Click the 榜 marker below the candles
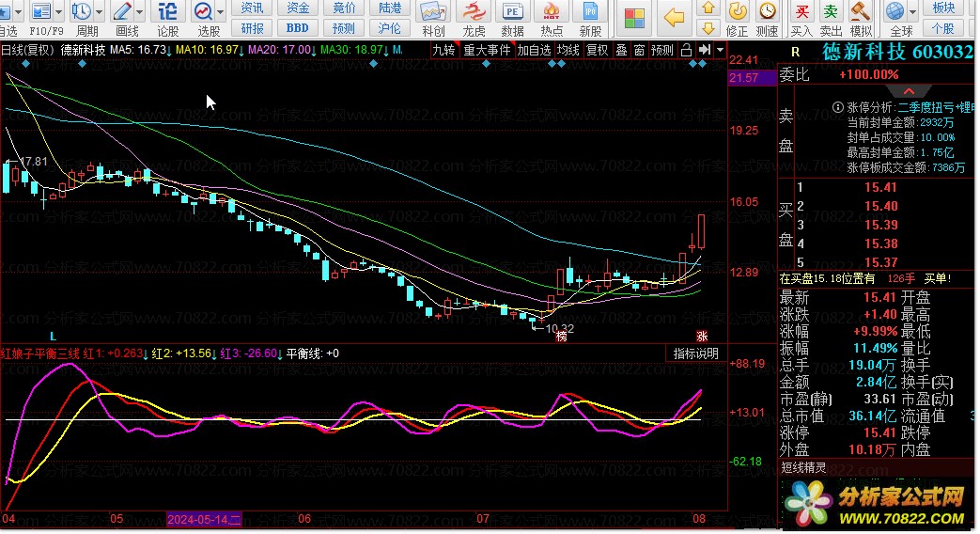This screenshot has height=534, width=980. click(561, 337)
